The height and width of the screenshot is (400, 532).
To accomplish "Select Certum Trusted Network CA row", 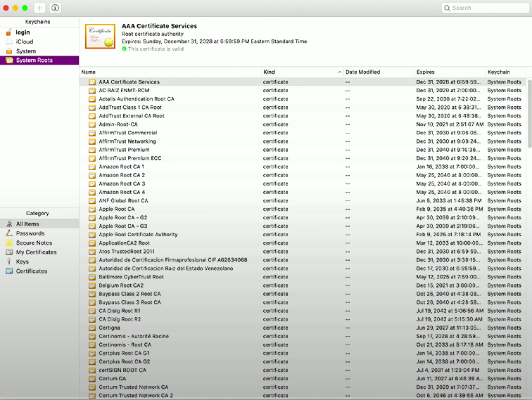I will 303,387.
